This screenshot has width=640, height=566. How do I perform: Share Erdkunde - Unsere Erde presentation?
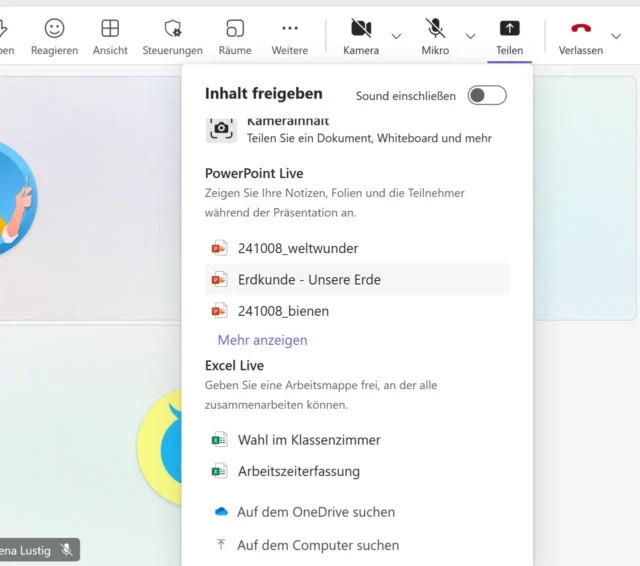pos(357,280)
